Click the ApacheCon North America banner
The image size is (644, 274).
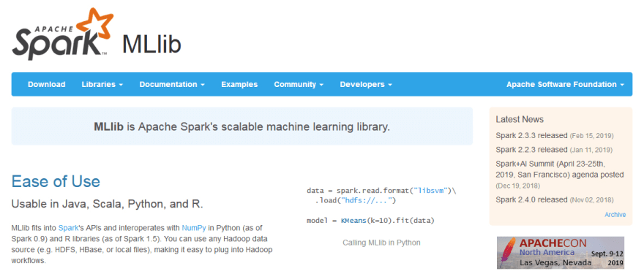coord(561,252)
